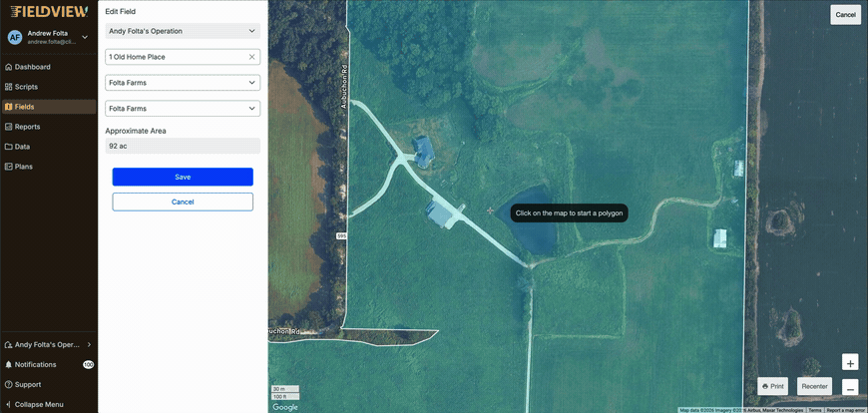Click the FieldView logo
This screenshot has width=868, height=413.
[x=49, y=11]
